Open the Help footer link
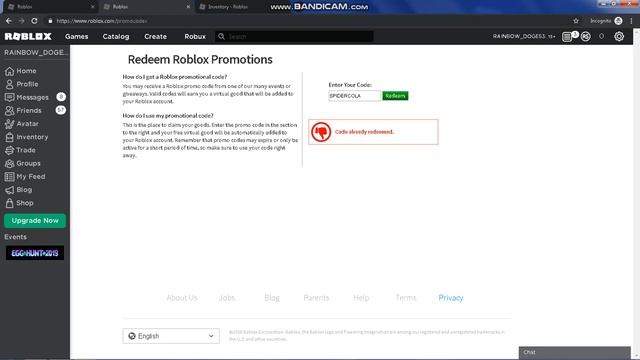This screenshot has height=360, width=640. click(x=361, y=298)
